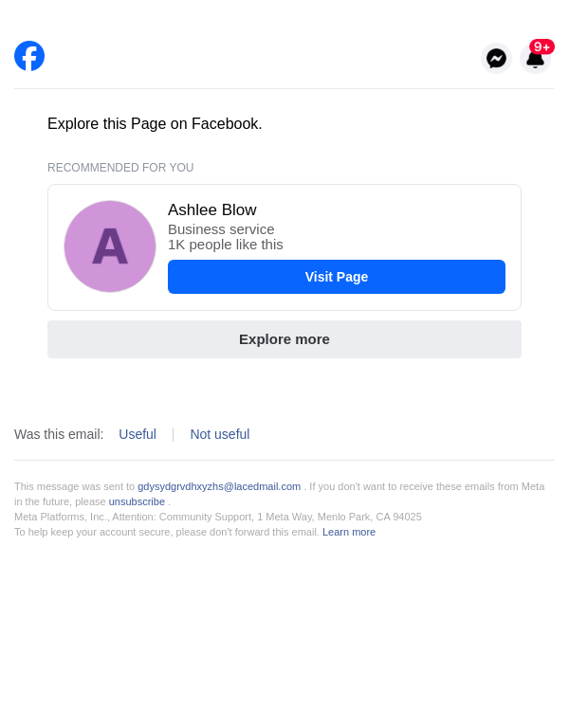
Task: Click the lacedmail.com email address link
Action: tap(219, 486)
